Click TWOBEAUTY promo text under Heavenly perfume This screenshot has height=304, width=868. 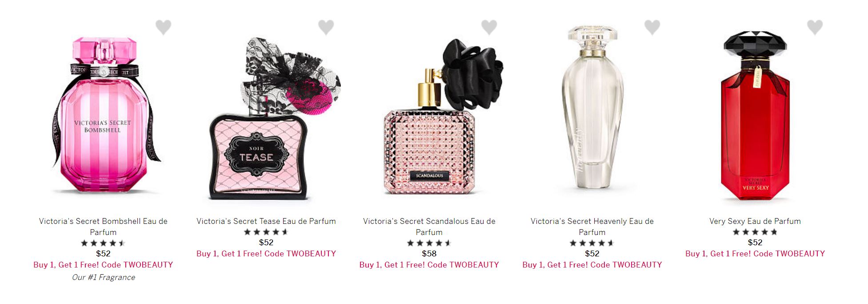tap(592, 265)
